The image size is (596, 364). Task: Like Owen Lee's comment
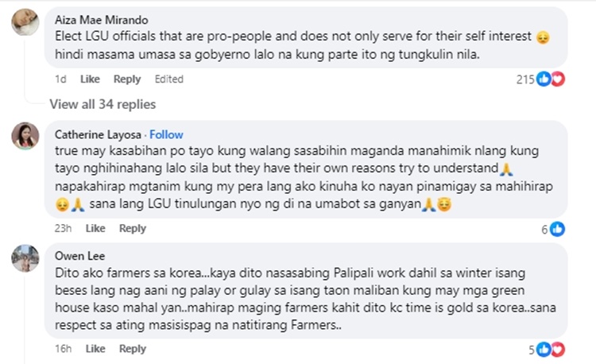[x=95, y=349]
